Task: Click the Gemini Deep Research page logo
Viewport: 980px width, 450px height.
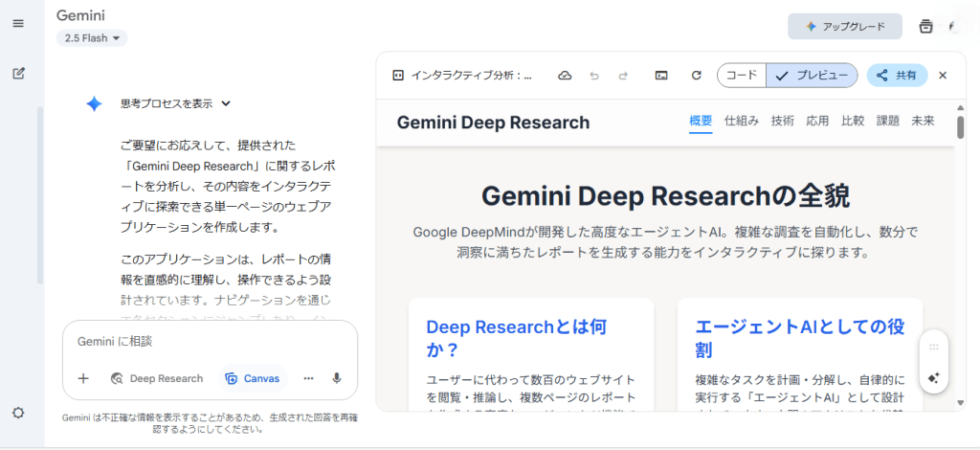Action: pyautogui.click(x=493, y=123)
